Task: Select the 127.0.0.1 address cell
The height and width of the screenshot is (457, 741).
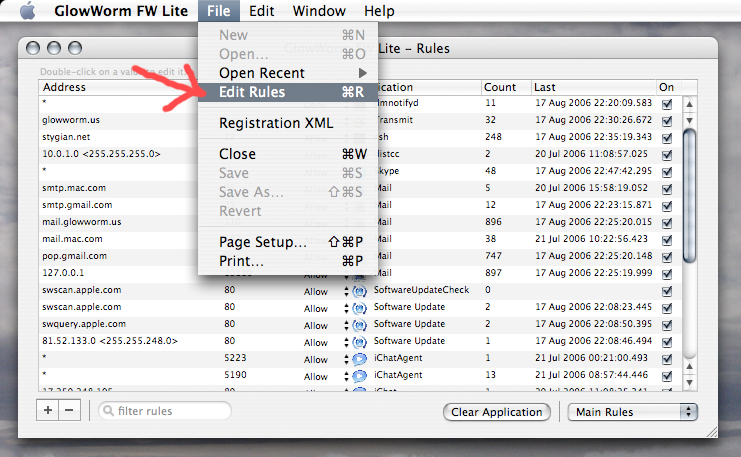Action: tap(63, 273)
